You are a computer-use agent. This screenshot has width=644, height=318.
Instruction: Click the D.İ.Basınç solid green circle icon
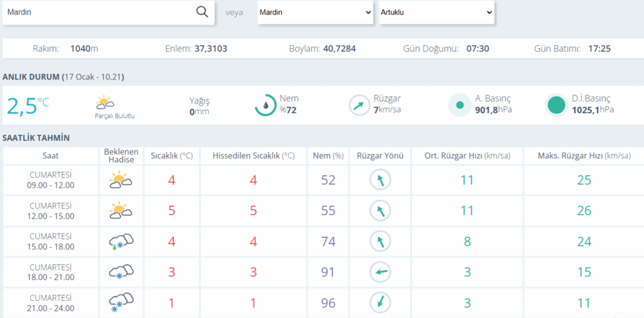pyautogui.click(x=557, y=105)
